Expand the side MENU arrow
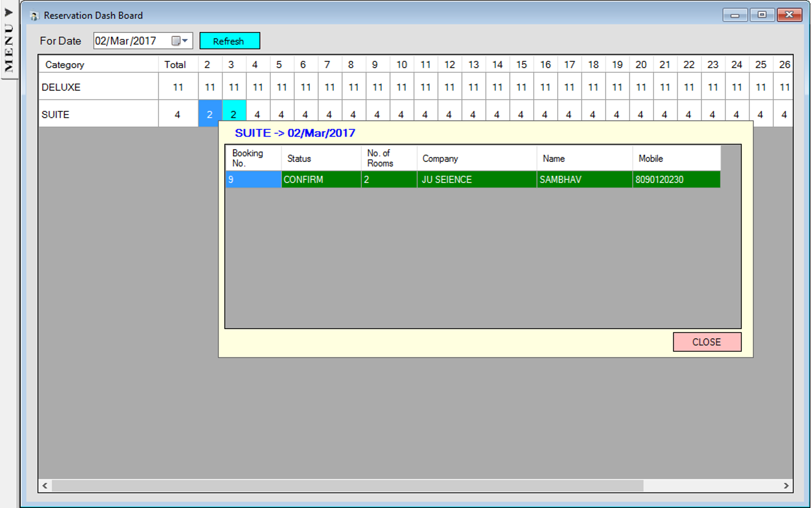Screen dimensions: 812x508 click(8, 12)
